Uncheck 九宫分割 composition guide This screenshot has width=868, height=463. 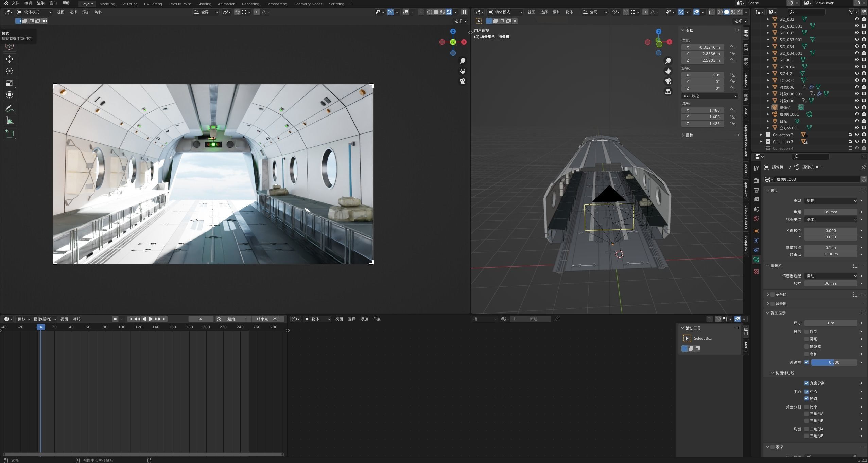pos(806,383)
